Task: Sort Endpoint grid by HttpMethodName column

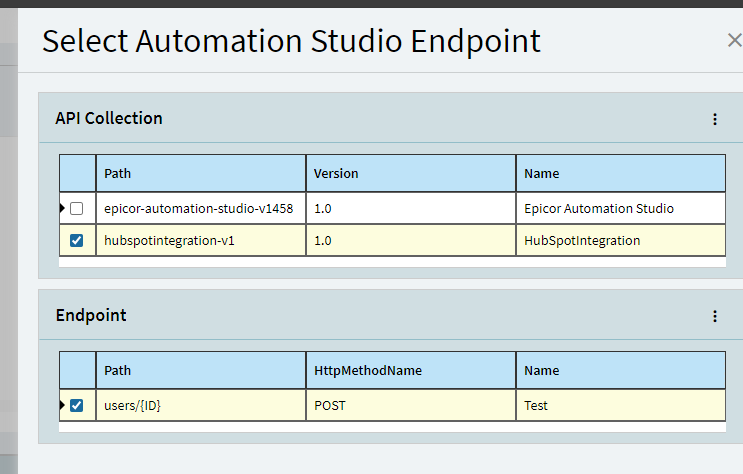Action: coord(411,371)
